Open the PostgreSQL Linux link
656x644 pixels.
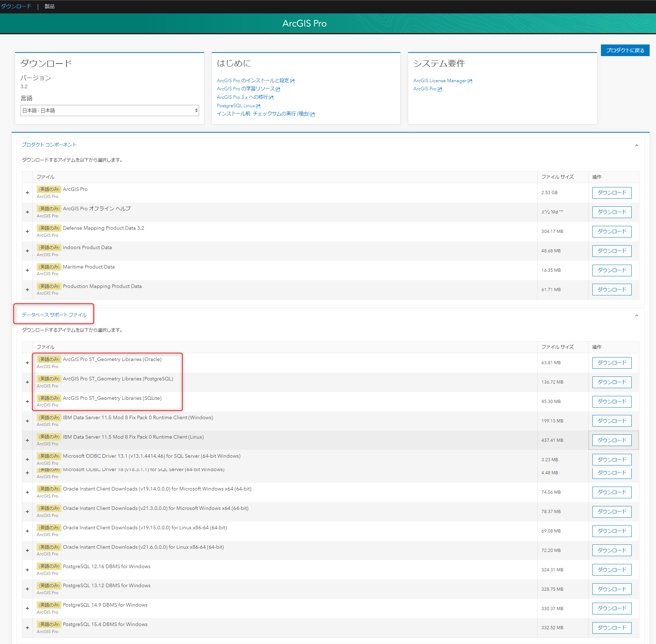238,106
